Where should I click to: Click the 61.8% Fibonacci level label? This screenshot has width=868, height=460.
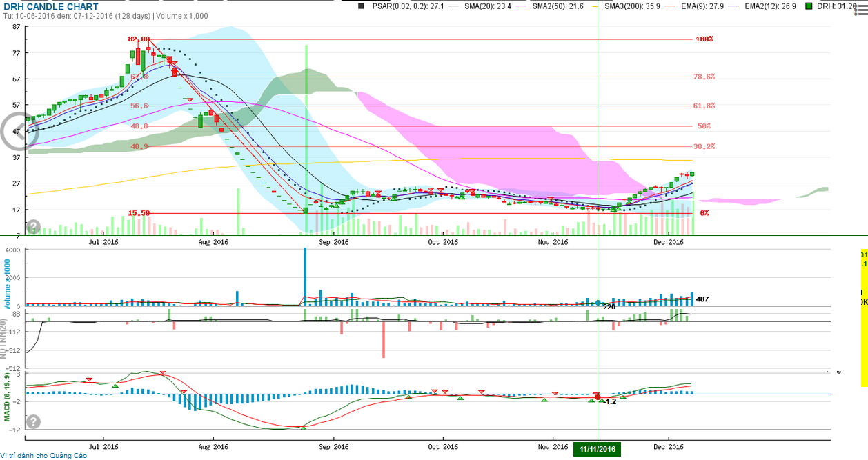pos(704,106)
